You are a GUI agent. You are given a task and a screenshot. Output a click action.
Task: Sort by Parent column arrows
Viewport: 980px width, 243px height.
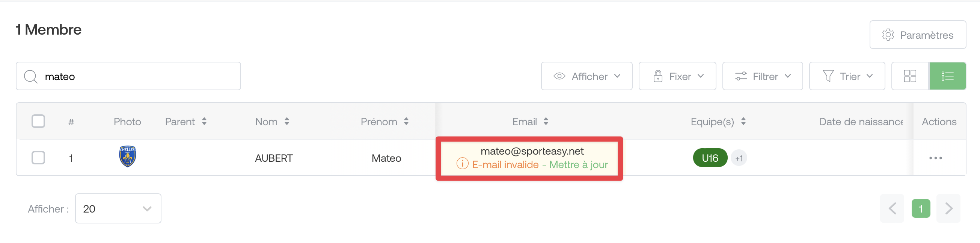[204, 121]
